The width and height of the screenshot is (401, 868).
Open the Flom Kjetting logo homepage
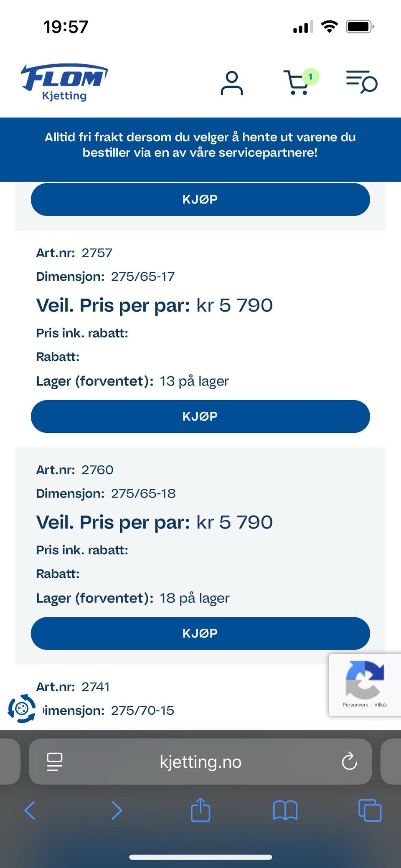(x=64, y=83)
